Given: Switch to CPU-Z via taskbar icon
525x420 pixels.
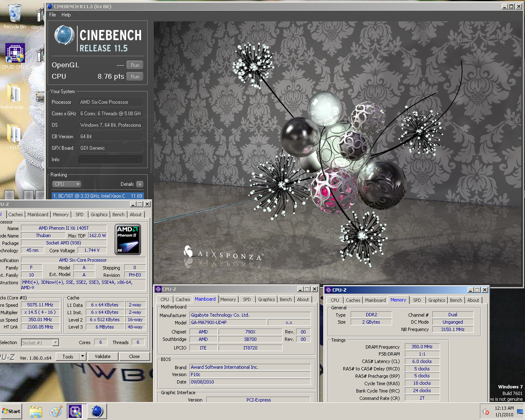Looking at the screenshot, I should click(x=75, y=411).
